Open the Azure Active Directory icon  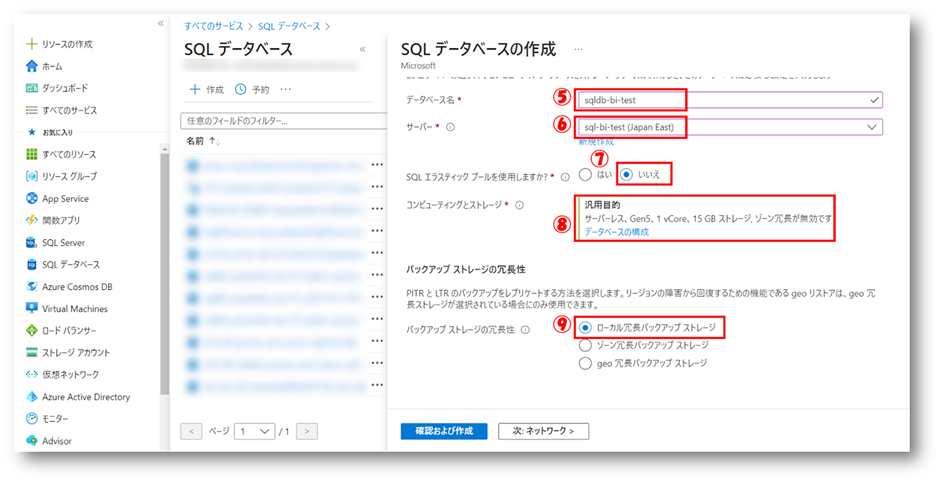pos(32,397)
